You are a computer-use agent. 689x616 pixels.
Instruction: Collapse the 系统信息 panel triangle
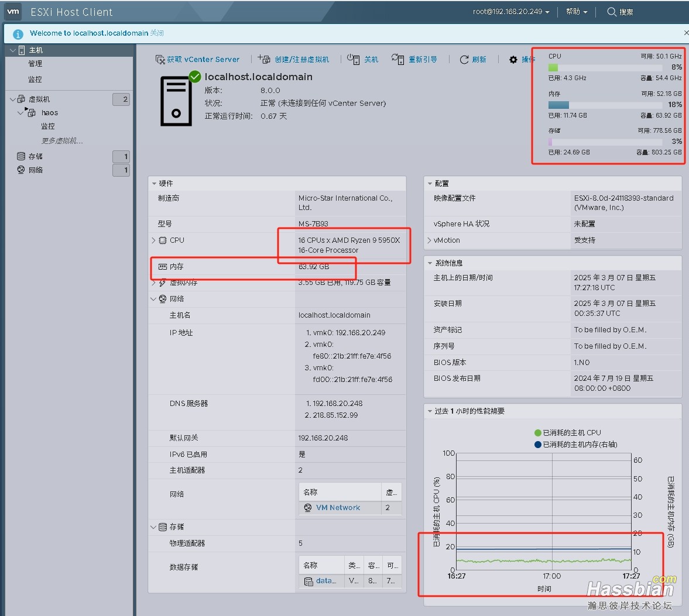[x=430, y=263]
